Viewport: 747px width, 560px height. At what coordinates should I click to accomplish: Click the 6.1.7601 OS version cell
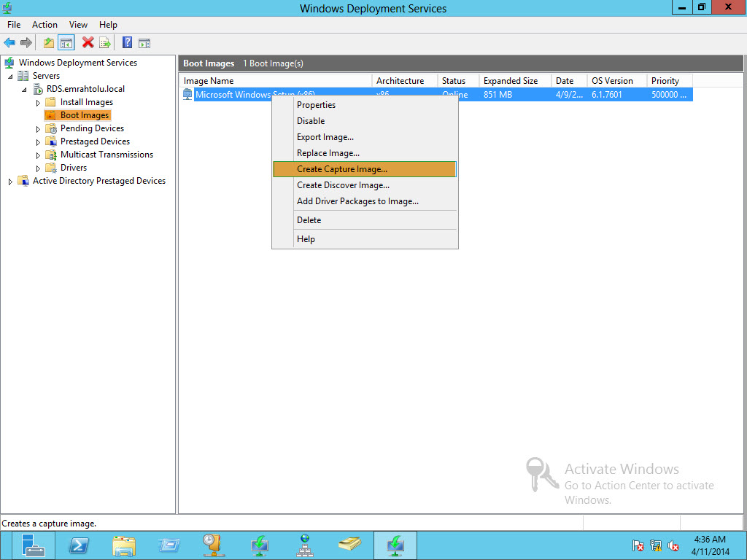607,95
